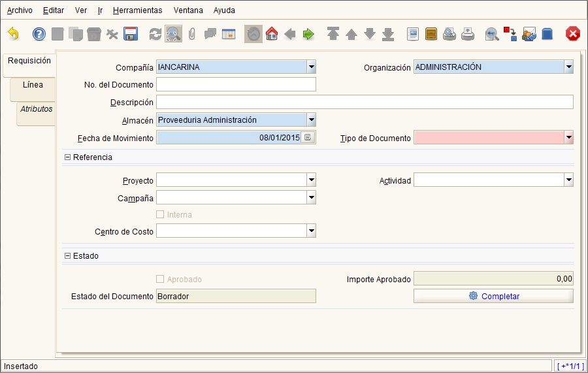This screenshot has width=588, height=373.
Task: Toggle the Aprobado checkbox
Action: click(160, 279)
